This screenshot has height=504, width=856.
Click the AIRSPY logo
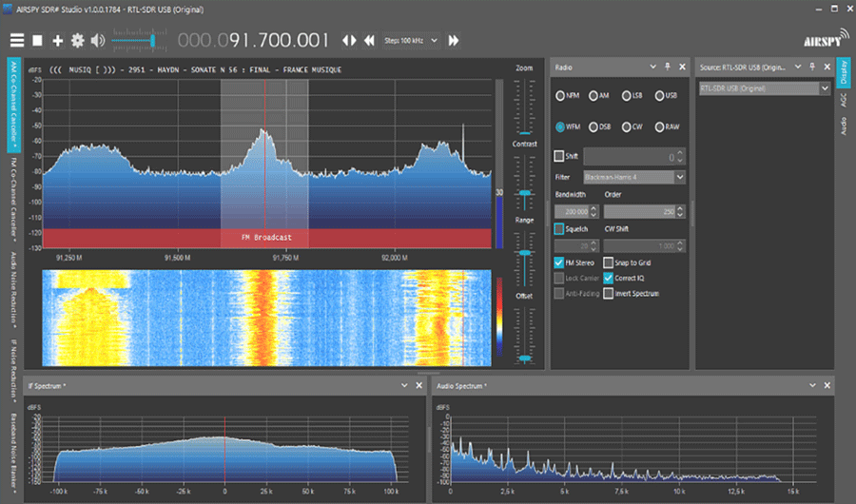[826, 39]
